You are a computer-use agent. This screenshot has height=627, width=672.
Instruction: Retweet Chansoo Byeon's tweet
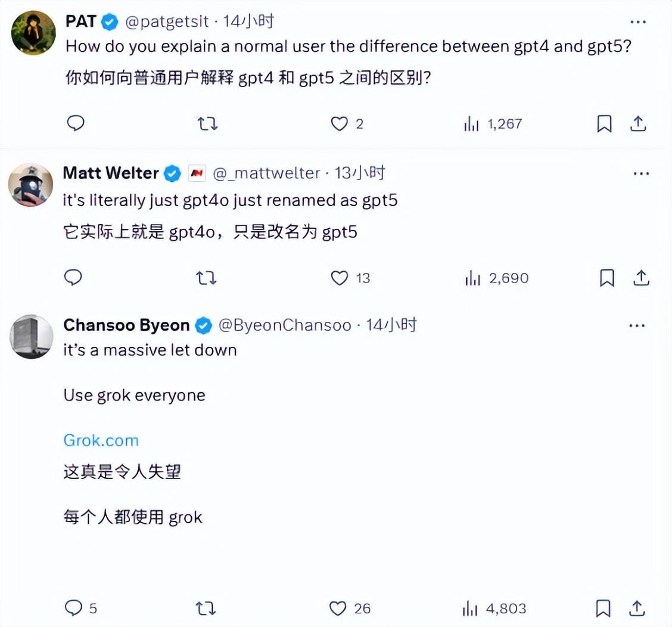(206, 608)
